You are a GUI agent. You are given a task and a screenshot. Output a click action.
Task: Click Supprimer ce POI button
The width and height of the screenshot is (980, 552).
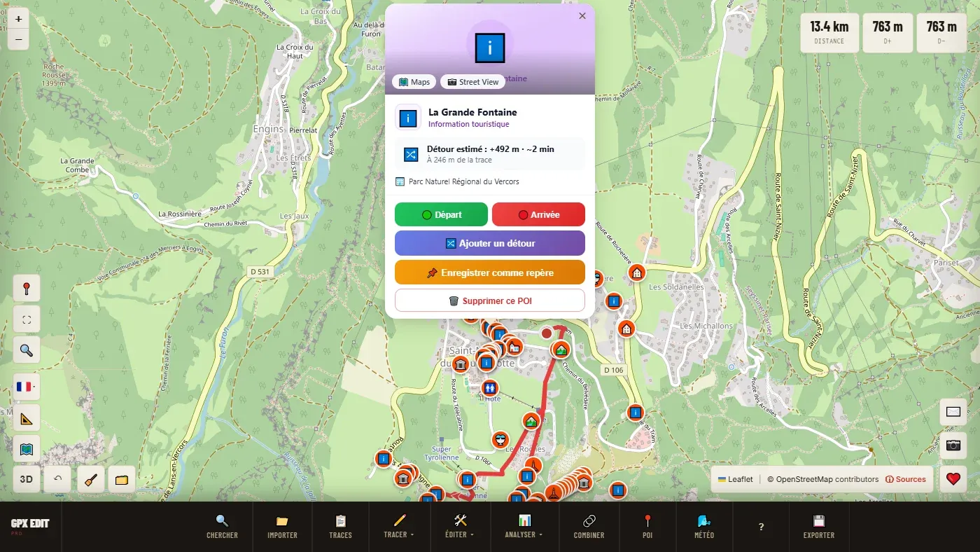[490, 301]
